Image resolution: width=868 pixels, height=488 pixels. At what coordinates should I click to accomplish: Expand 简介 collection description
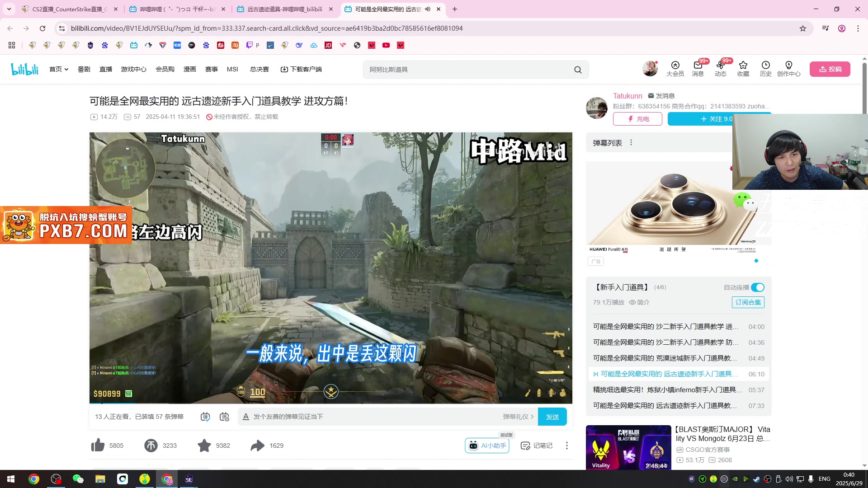(639, 302)
